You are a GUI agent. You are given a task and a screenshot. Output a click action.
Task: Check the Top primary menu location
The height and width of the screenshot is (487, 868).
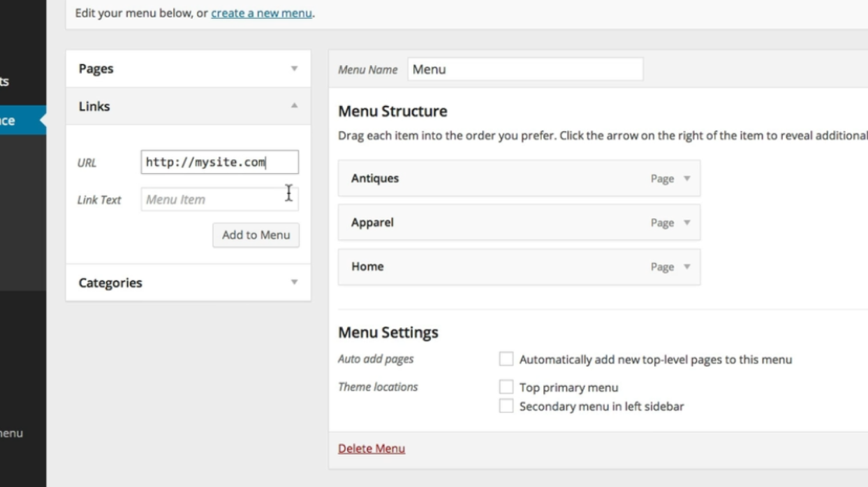(506, 387)
